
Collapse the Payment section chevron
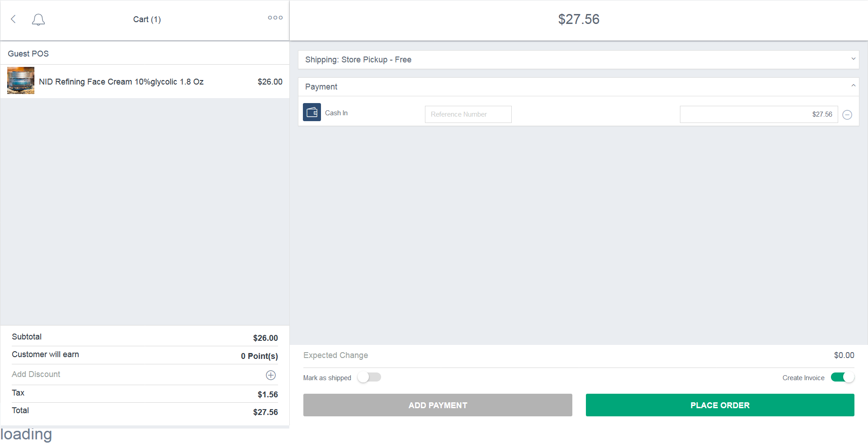click(x=853, y=86)
